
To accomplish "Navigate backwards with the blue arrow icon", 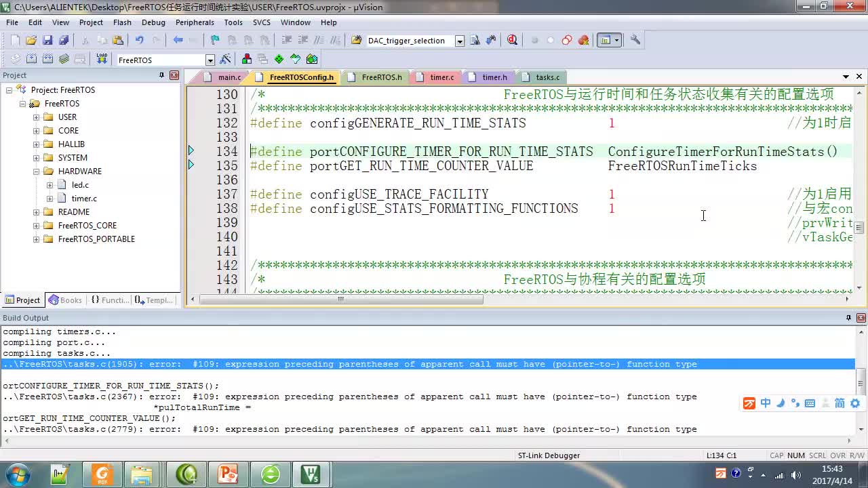I will (178, 41).
